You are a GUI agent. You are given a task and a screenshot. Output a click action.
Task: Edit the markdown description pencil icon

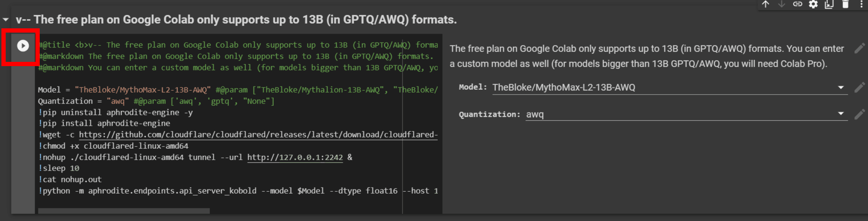[x=859, y=48]
